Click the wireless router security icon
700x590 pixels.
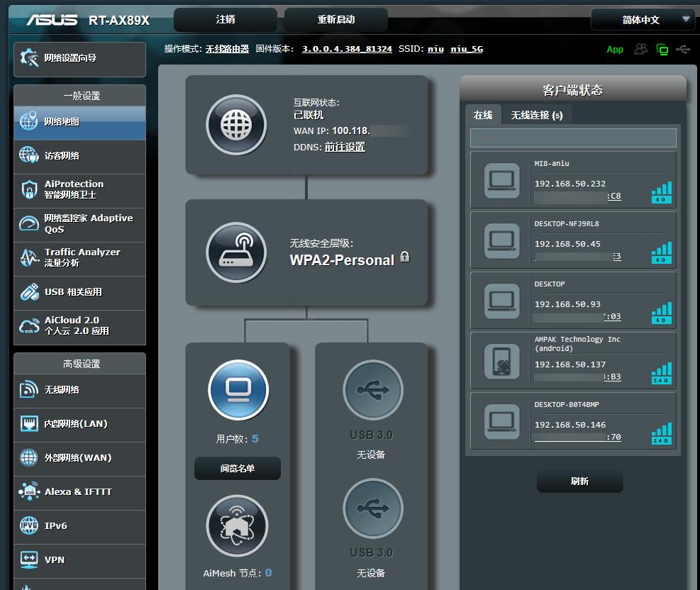[236, 252]
